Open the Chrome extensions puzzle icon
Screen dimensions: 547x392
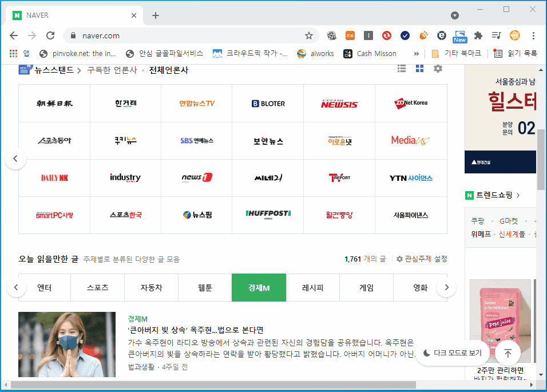[478, 35]
